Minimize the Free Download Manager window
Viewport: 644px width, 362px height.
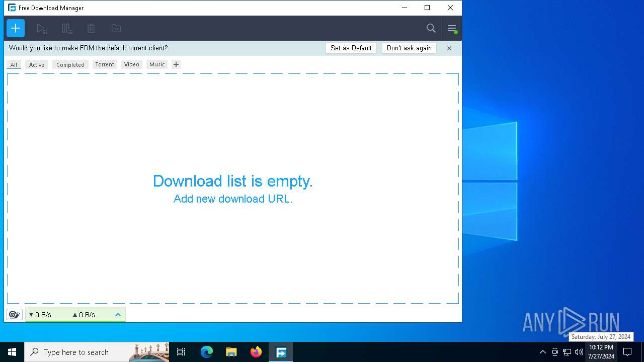pyautogui.click(x=404, y=8)
